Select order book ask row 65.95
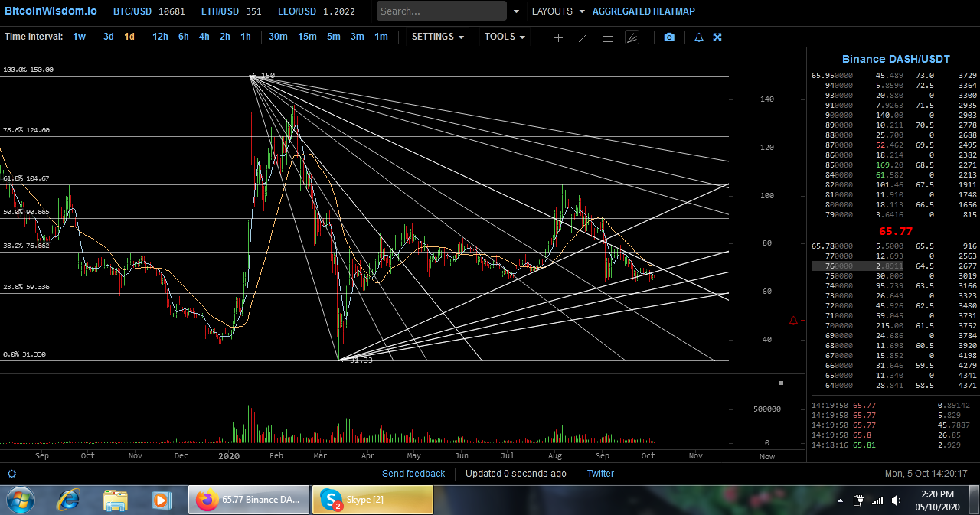980x515 pixels. coord(894,76)
